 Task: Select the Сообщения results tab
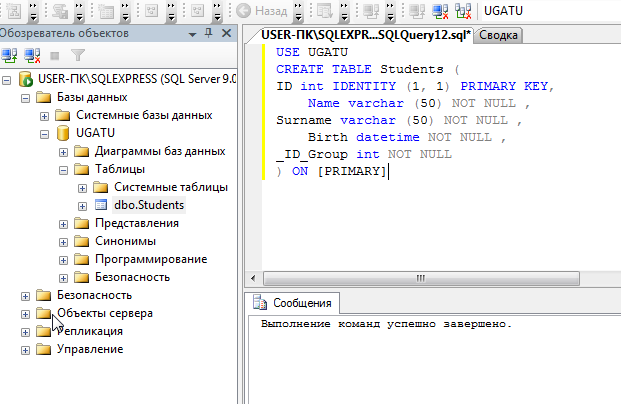tap(292, 303)
